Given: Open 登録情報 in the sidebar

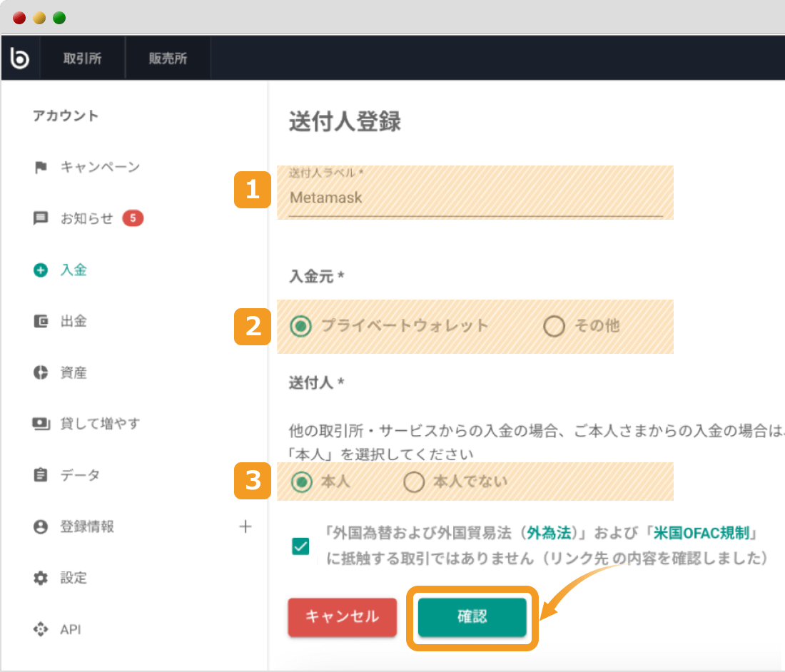Looking at the screenshot, I should tap(87, 526).
